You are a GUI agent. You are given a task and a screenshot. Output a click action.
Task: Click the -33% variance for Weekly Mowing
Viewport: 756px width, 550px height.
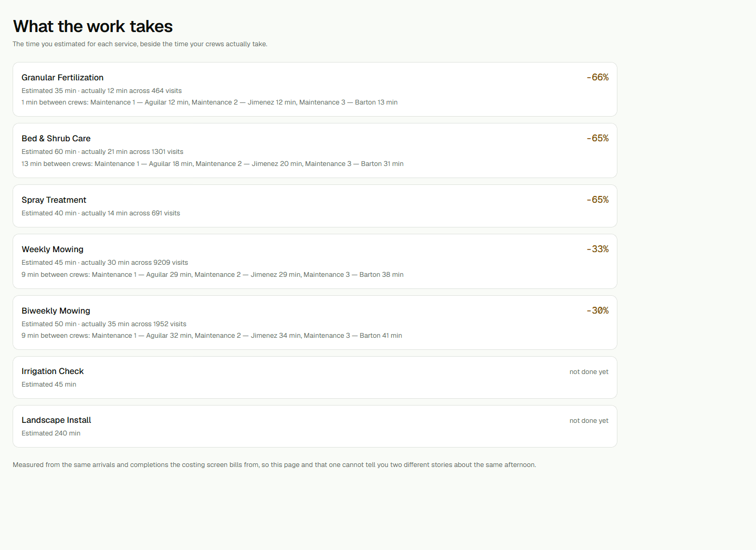coord(597,249)
